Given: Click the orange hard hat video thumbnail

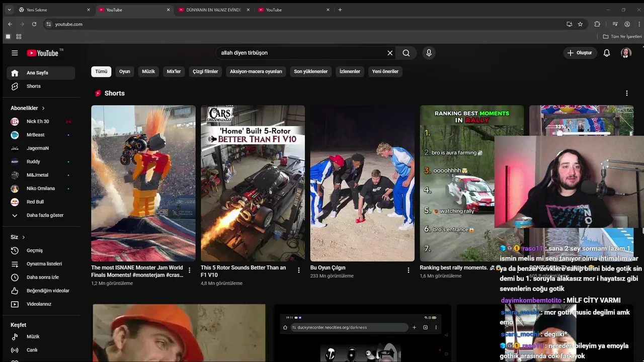Looking at the screenshot, I should pyautogui.click(x=179, y=333).
